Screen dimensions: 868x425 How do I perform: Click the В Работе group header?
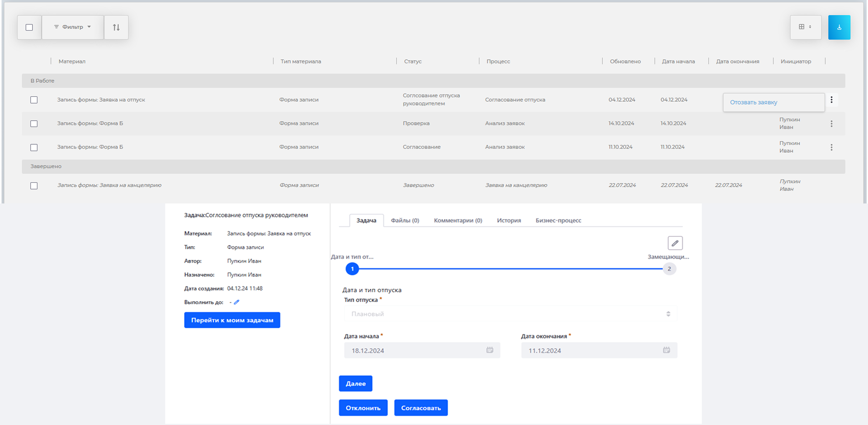434,81
